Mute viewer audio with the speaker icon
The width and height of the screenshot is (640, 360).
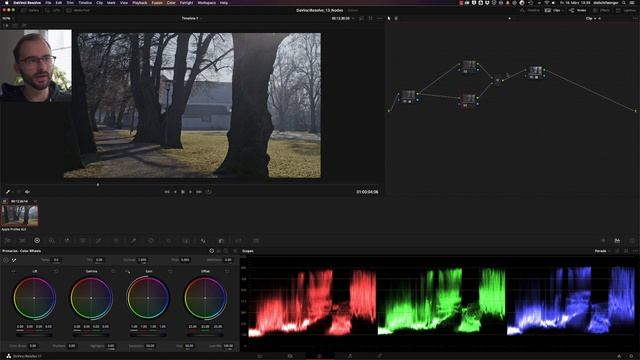pos(27,192)
